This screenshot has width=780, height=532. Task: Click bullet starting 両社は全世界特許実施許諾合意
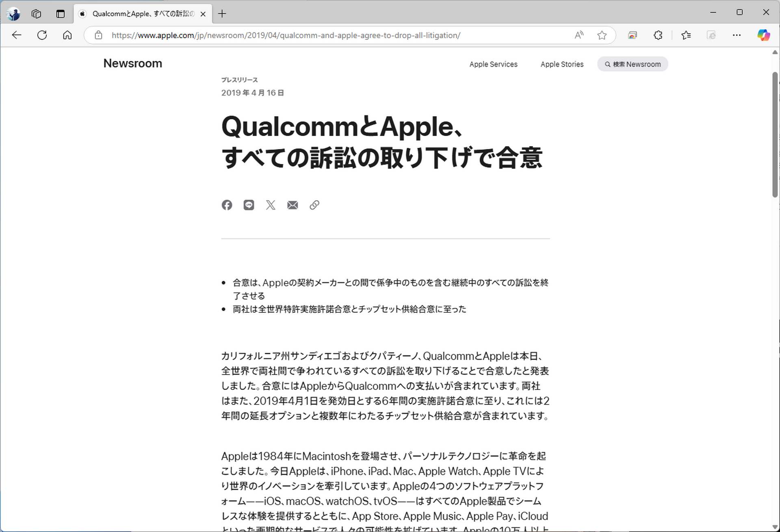[349, 309]
